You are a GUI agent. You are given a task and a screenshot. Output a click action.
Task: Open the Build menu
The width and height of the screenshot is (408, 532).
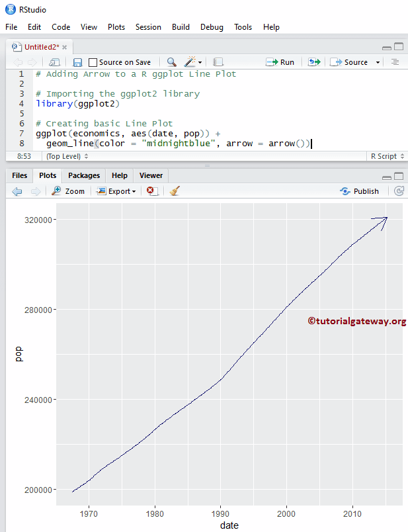(181, 27)
